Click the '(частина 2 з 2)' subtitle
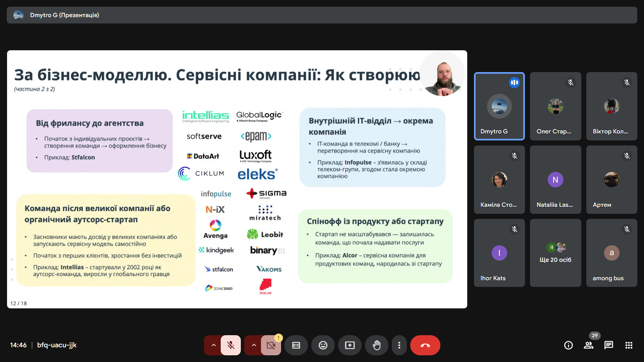Image resolution: width=644 pixels, height=362 pixels. pos(35,89)
